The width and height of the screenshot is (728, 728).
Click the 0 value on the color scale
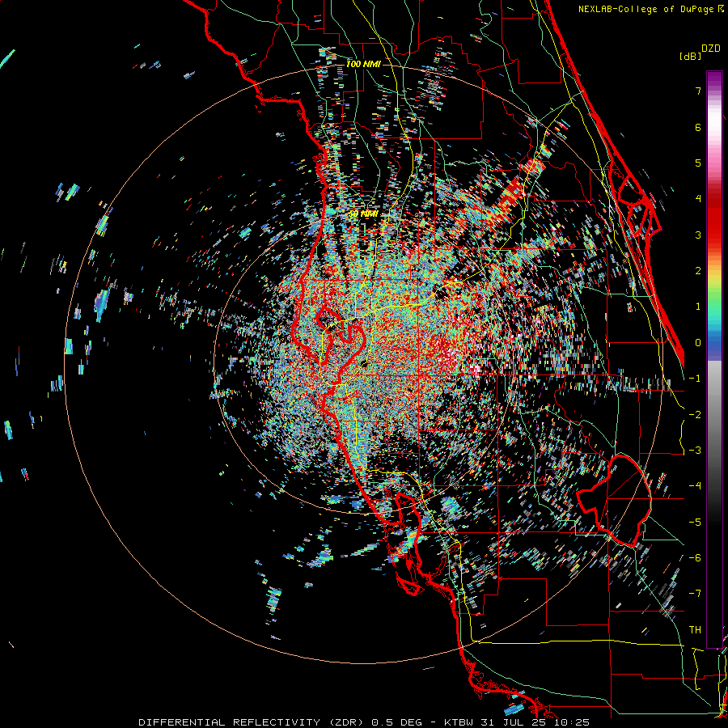pos(698,343)
